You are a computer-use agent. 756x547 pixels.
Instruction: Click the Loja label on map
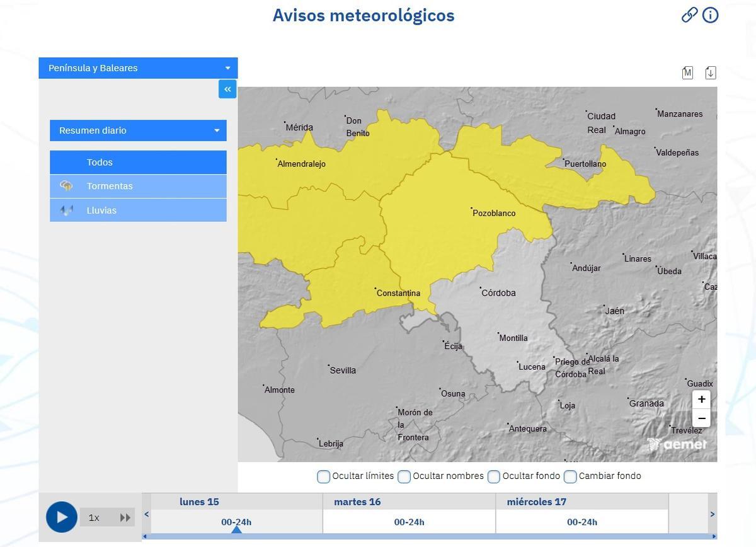click(568, 406)
